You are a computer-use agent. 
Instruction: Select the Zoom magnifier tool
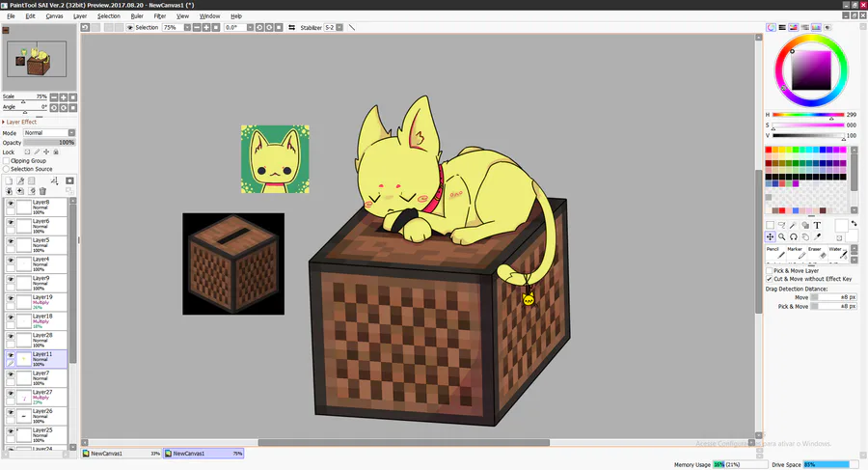point(781,236)
